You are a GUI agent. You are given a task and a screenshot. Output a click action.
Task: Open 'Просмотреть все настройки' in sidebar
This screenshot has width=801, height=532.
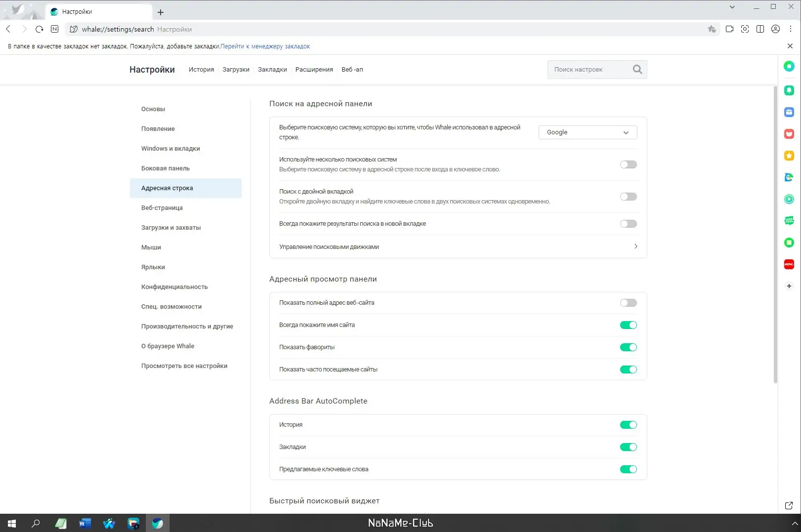pos(184,366)
